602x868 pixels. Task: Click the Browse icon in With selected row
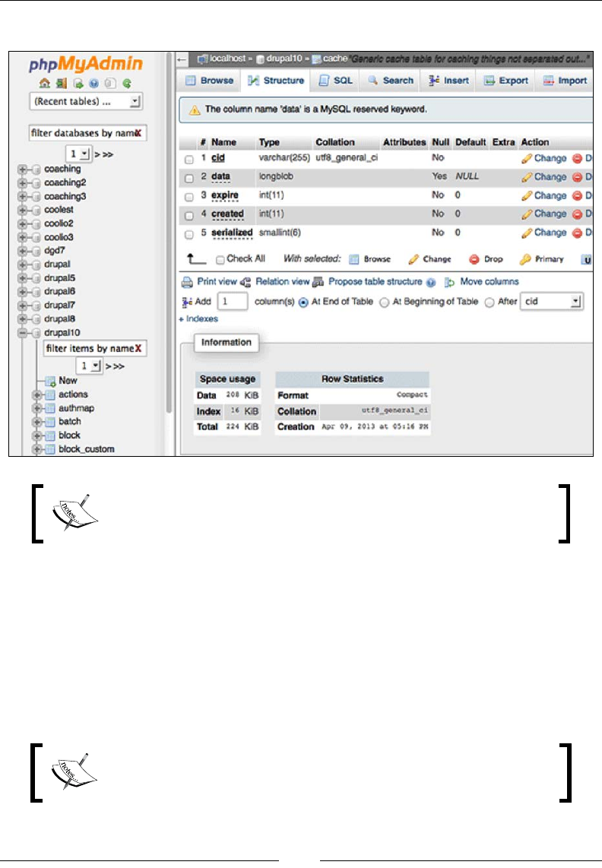(x=354, y=260)
